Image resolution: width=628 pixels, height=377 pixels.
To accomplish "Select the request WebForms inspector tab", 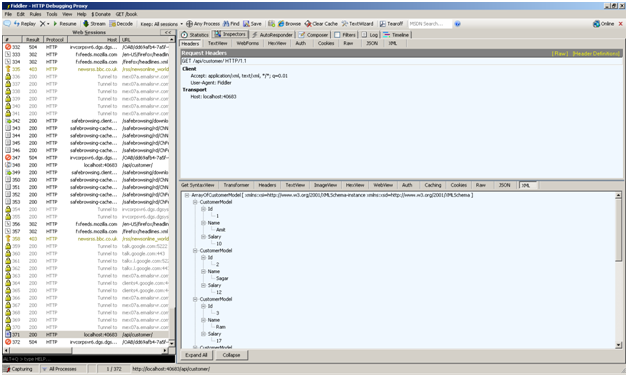I will (248, 43).
